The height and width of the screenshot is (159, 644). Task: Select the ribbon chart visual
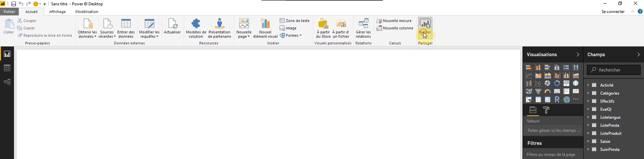(576, 75)
